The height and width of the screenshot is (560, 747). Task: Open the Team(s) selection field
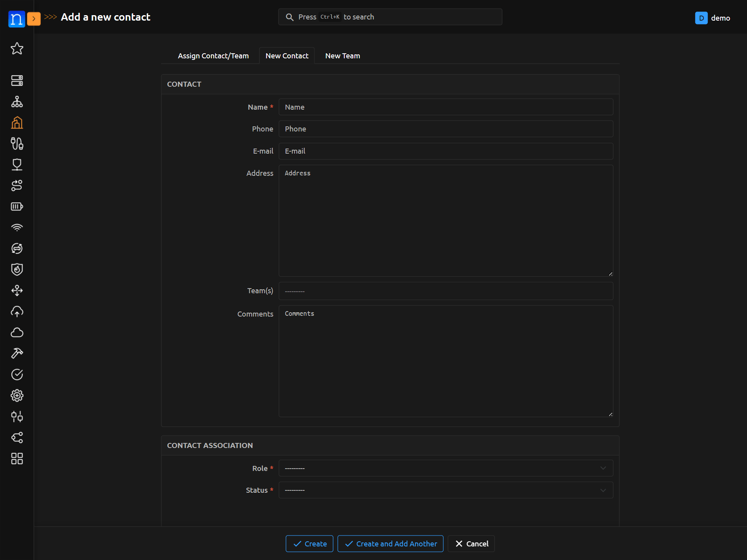click(445, 291)
